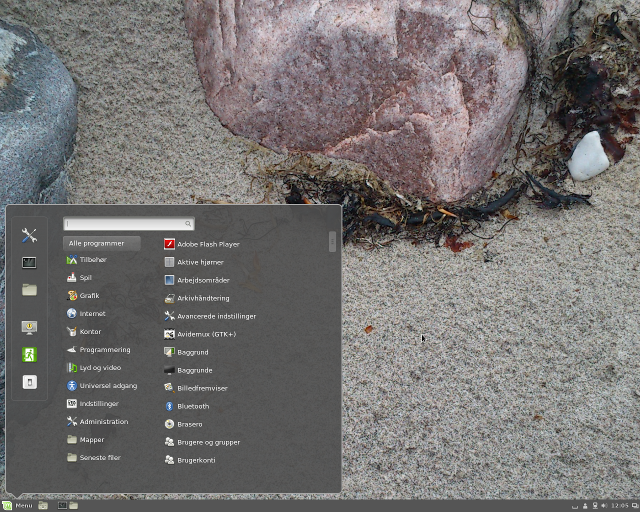Open Avidemux (GTK+) video editor
640x512 pixels.
(205, 334)
